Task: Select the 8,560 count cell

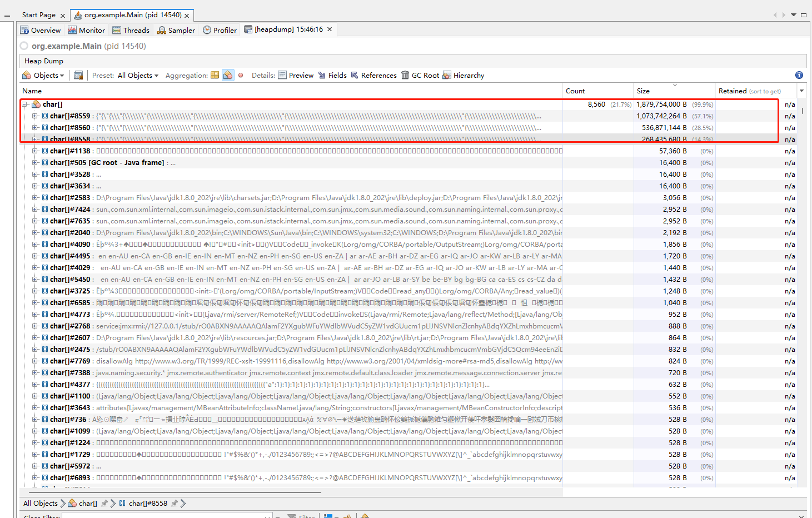Action: [598, 104]
